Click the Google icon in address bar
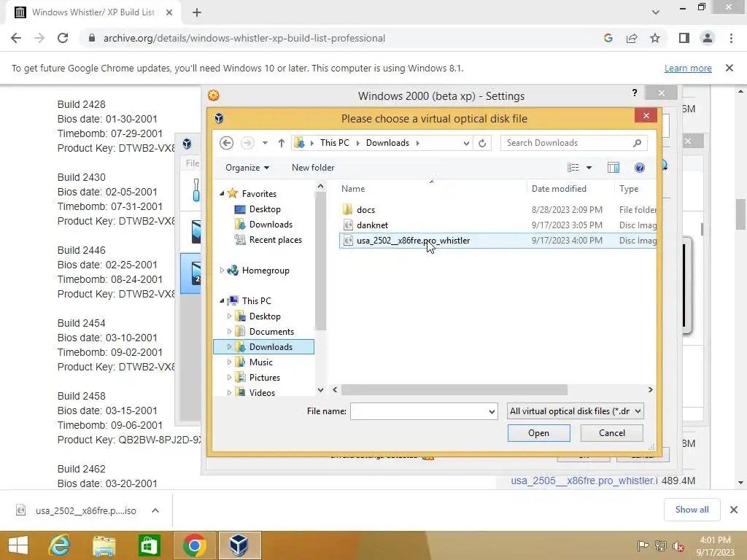Image resolution: width=747 pixels, height=560 pixels. click(608, 38)
